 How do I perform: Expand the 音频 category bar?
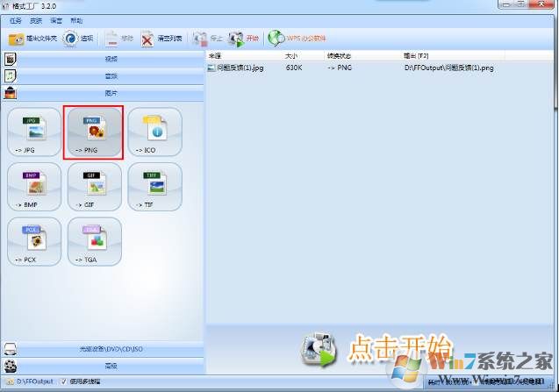pos(111,76)
